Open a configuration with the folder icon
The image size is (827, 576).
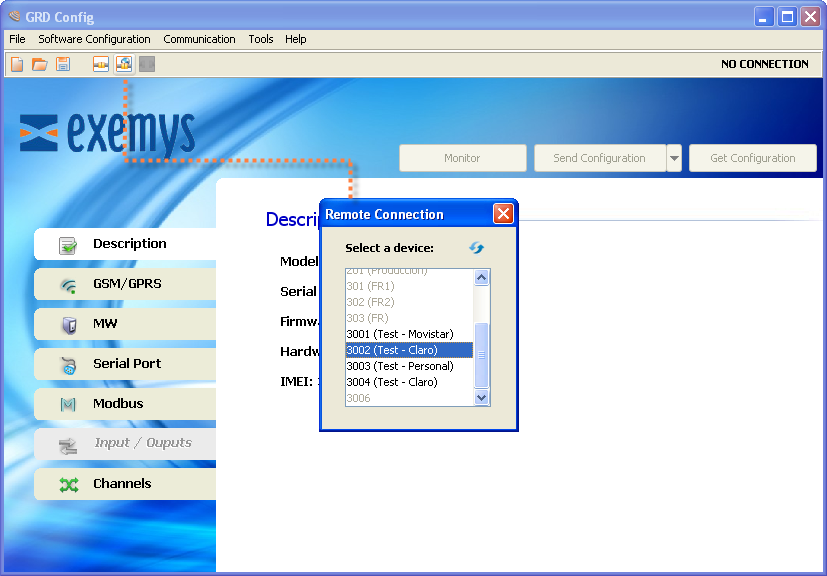pos(38,63)
